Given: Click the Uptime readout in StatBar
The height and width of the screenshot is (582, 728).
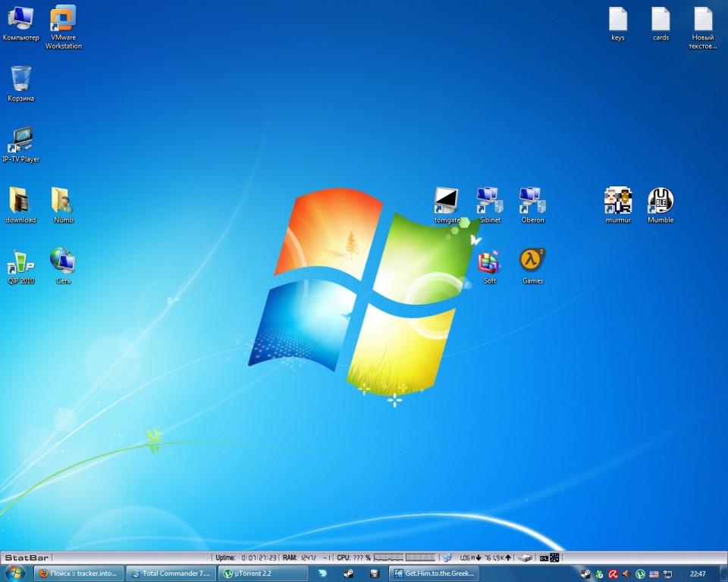Looking at the screenshot, I should coord(246,558).
